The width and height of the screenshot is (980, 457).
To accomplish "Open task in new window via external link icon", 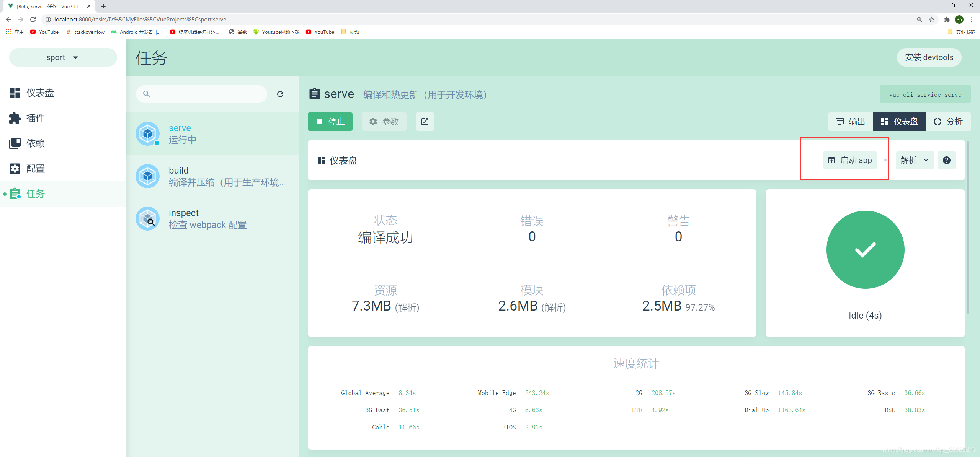I will [x=425, y=121].
